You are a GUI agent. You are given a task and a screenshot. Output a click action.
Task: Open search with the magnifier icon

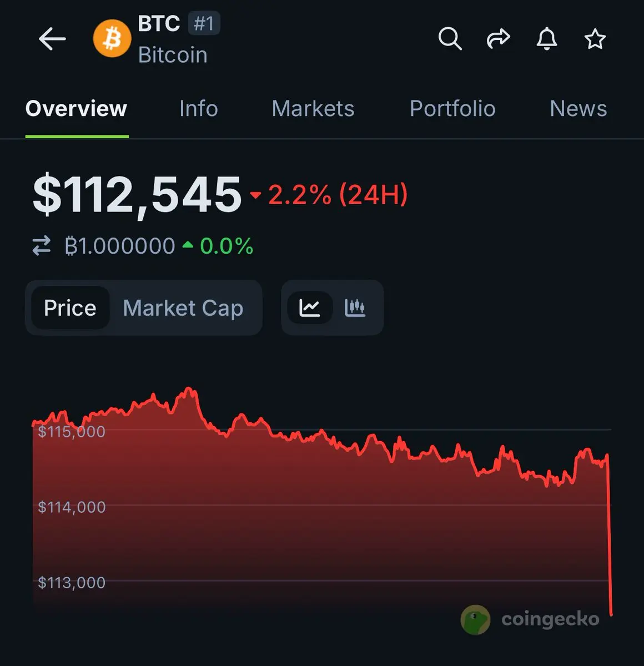(x=450, y=39)
